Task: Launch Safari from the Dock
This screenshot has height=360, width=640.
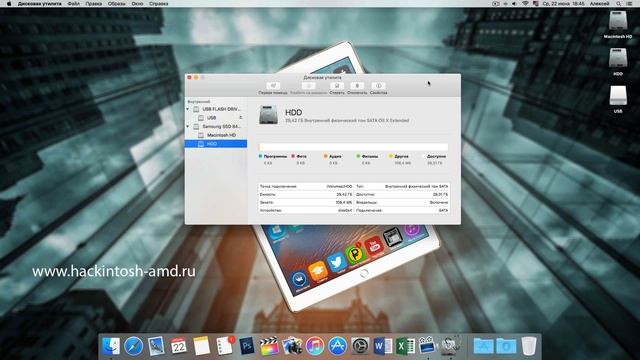Action: [x=133, y=346]
